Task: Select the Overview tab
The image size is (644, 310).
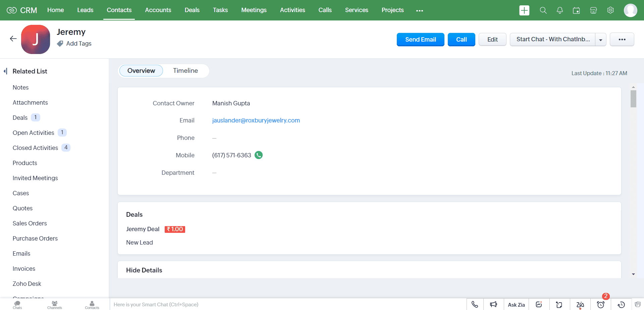Action: [141, 71]
